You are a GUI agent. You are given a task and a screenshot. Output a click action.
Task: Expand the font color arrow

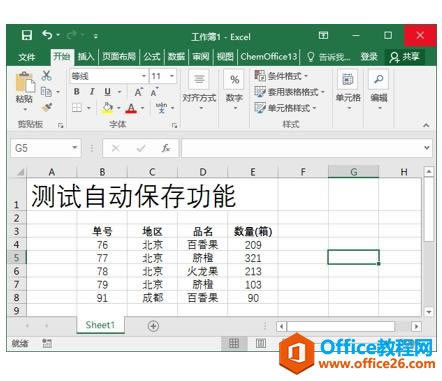142,108
